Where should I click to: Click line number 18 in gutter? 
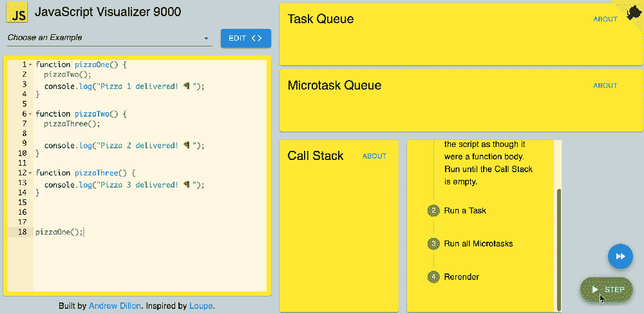tap(23, 232)
